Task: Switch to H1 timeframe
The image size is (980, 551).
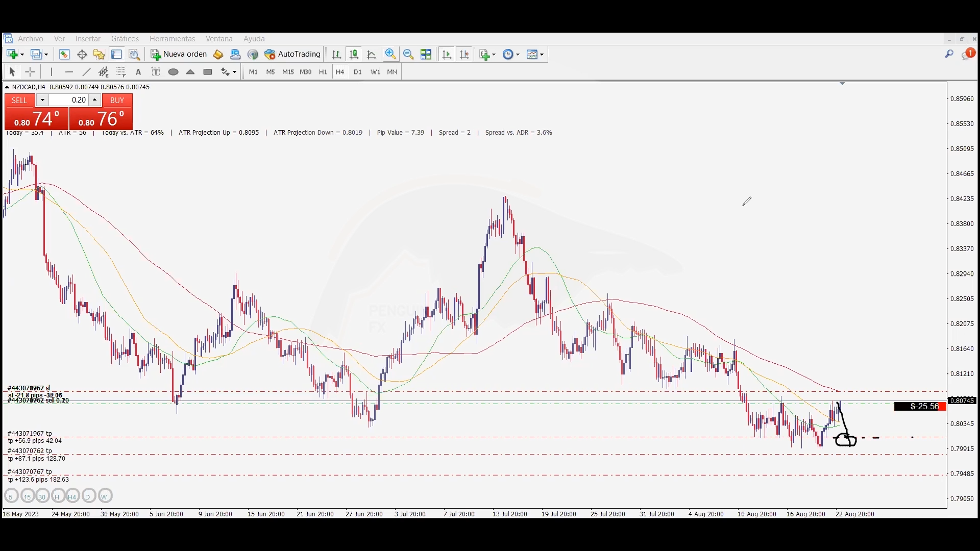Action: (x=323, y=72)
